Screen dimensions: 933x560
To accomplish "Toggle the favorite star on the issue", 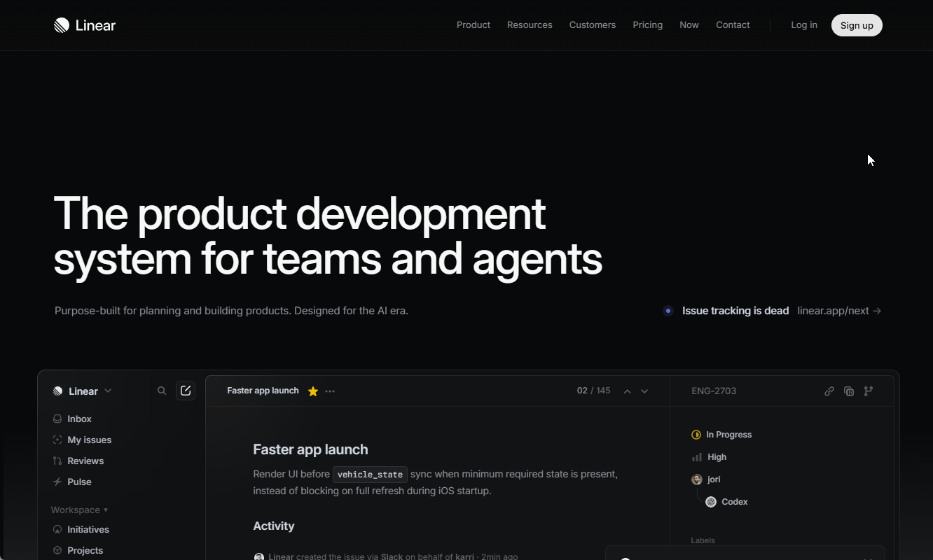I will point(313,391).
